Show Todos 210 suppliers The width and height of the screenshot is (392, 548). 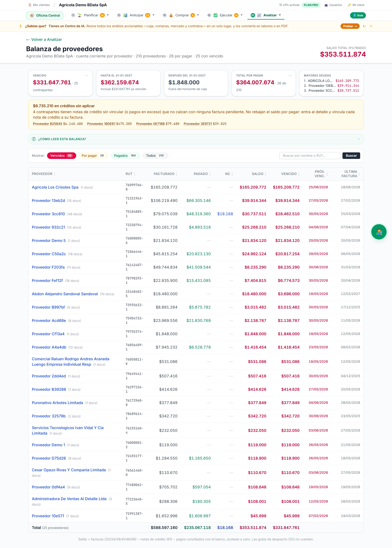(155, 156)
